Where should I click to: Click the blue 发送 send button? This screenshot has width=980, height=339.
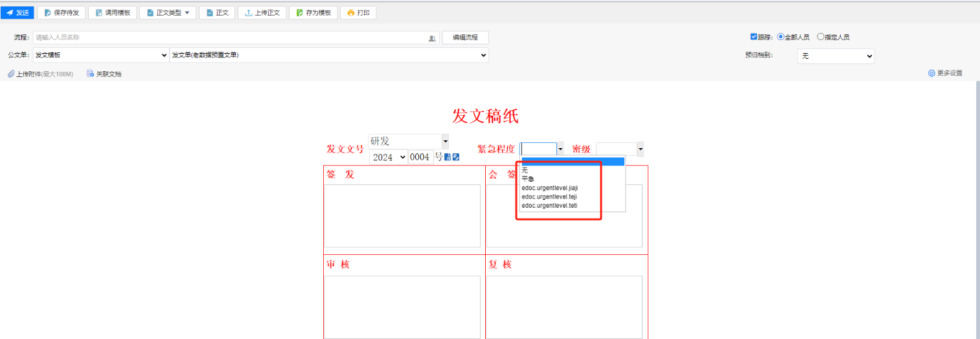[17, 12]
